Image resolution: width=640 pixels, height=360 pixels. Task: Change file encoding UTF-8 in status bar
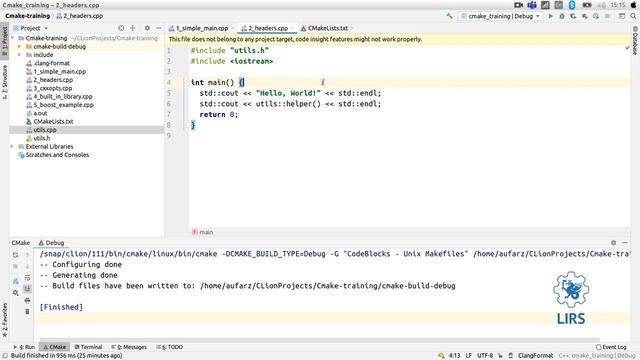pyautogui.click(x=485, y=356)
